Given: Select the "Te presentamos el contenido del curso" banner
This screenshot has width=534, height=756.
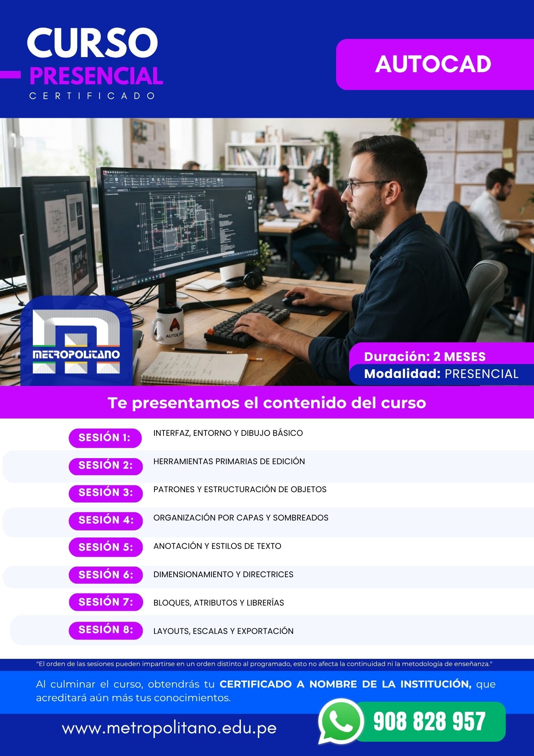Looking at the screenshot, I should click(267, 403).
